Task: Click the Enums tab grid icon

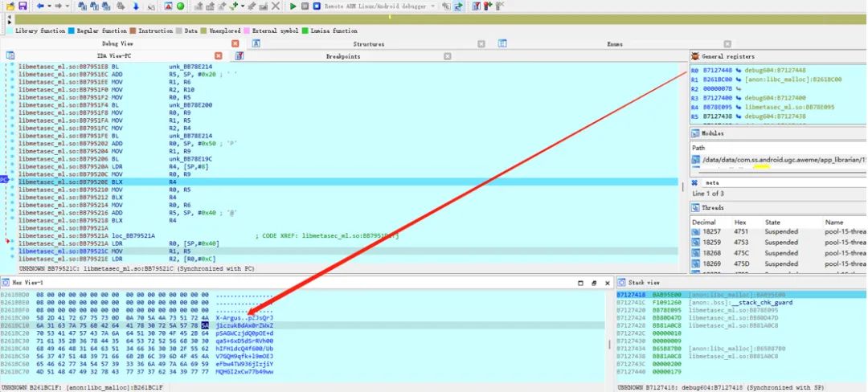Action: 502,43
